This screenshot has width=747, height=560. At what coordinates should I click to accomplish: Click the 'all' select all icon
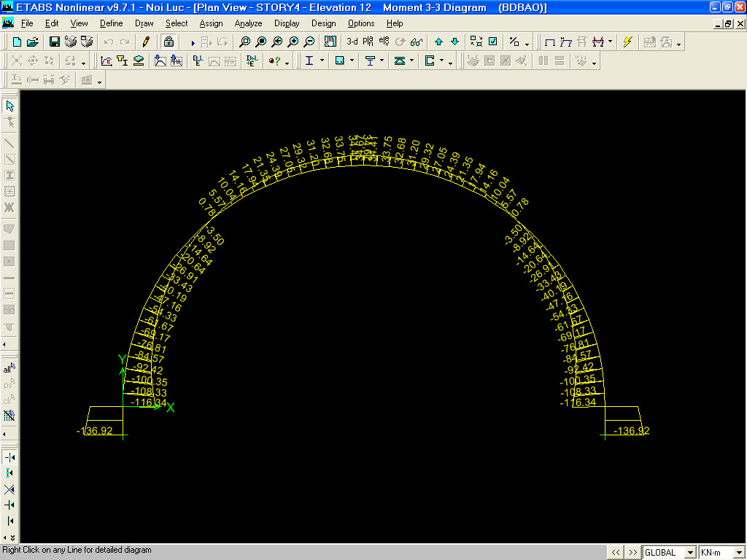9,369
